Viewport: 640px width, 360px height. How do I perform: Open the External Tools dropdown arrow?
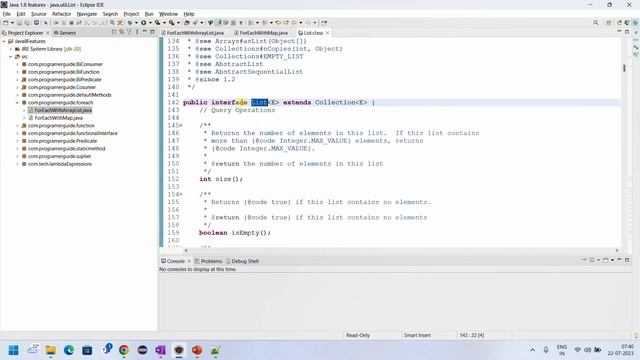coord(178,23)
